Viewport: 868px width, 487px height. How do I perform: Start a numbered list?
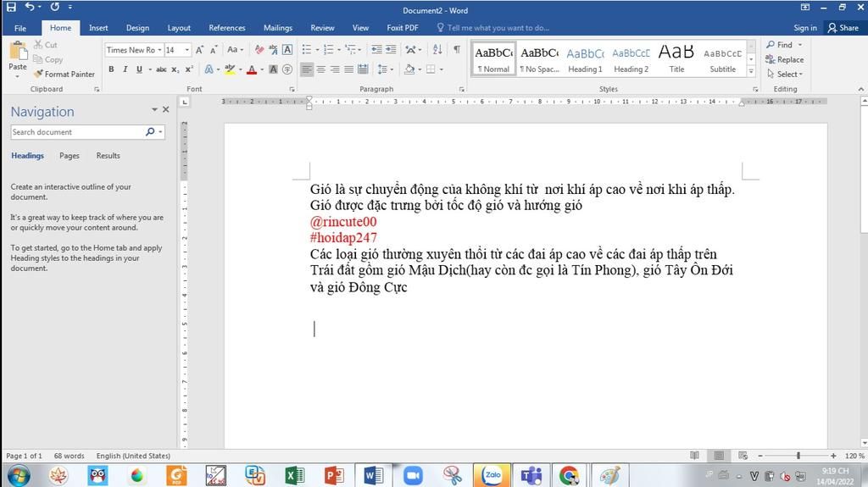328,50
